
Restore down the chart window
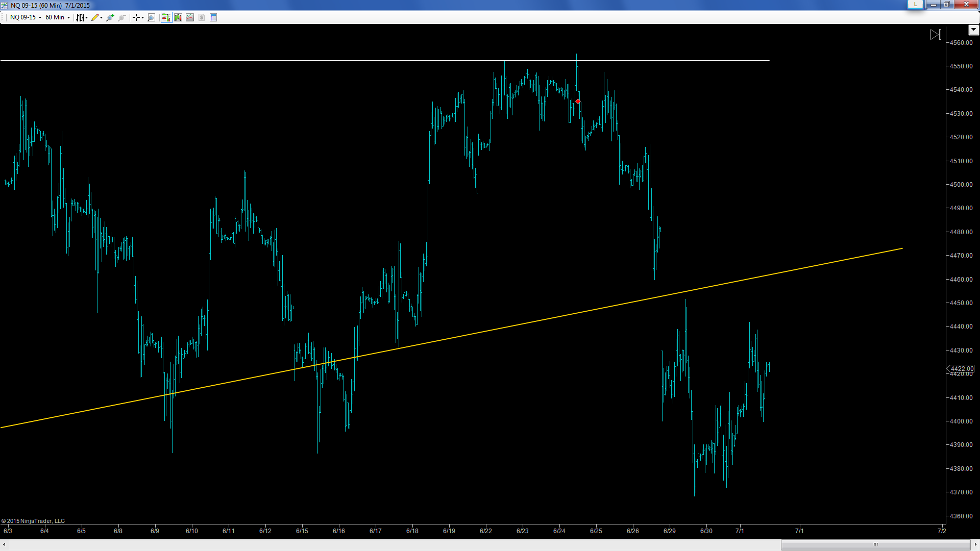[946, 5]
